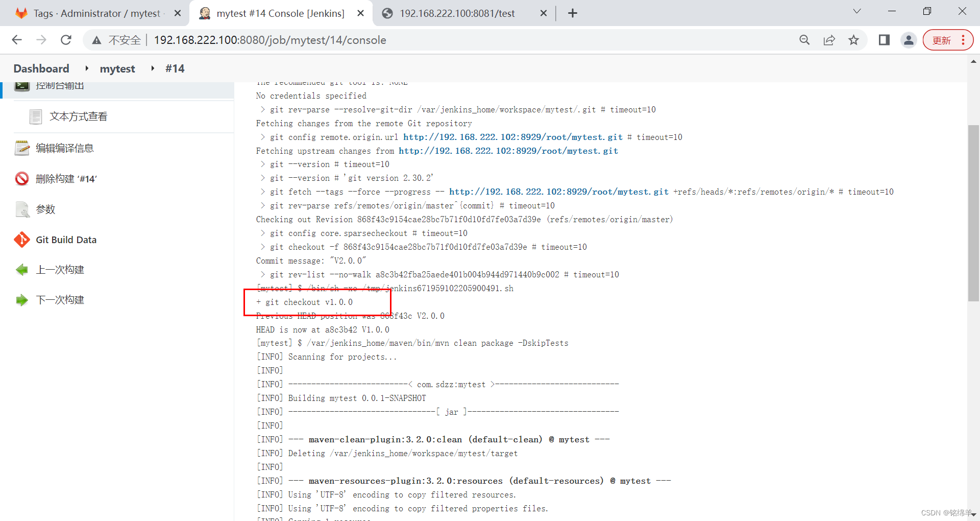980x521 pixels.
Task: Toggle the browser side panel icon
Action: pyautogui.click(x=884, y=40)
